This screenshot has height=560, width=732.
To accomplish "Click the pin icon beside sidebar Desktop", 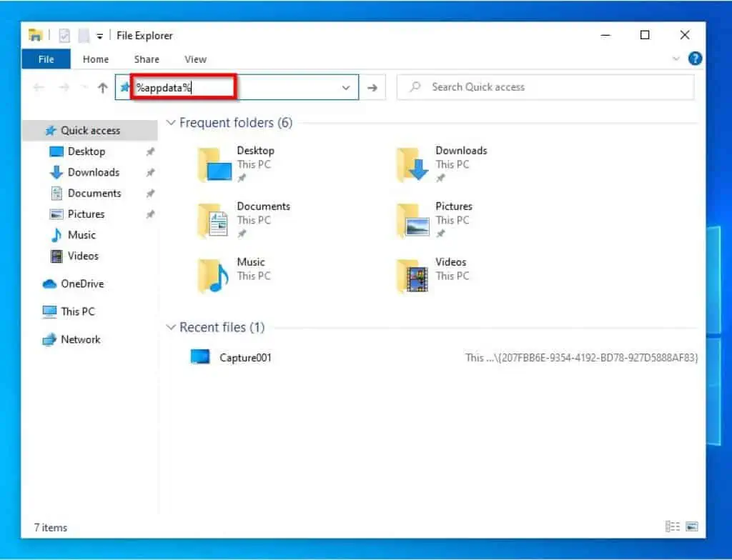I will click(x=150, y=151).
